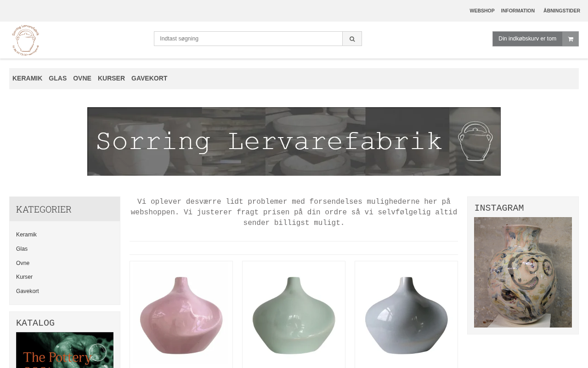The height and width of the screenshot is (368, 588).
Task: Go to KURSER in the navigation bar
Action: [111, 78]
